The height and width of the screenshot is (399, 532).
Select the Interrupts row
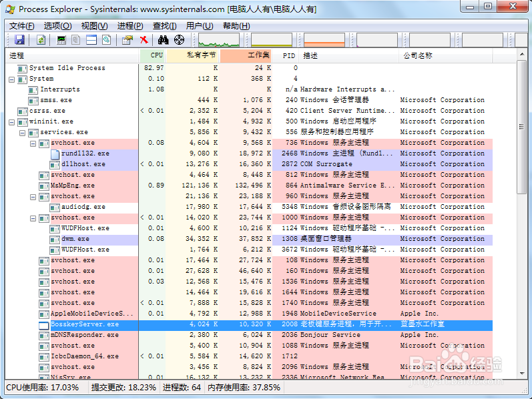(x=249, y=89)
